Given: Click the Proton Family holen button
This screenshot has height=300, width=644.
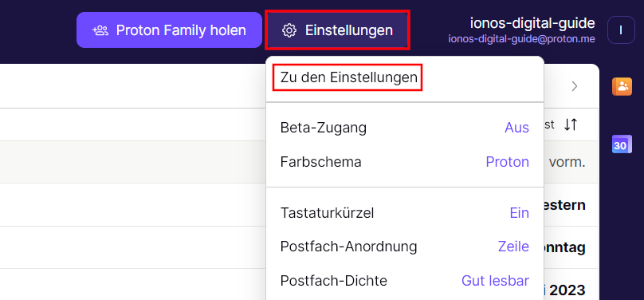Looking at the screenshot, I should (169, 30).
